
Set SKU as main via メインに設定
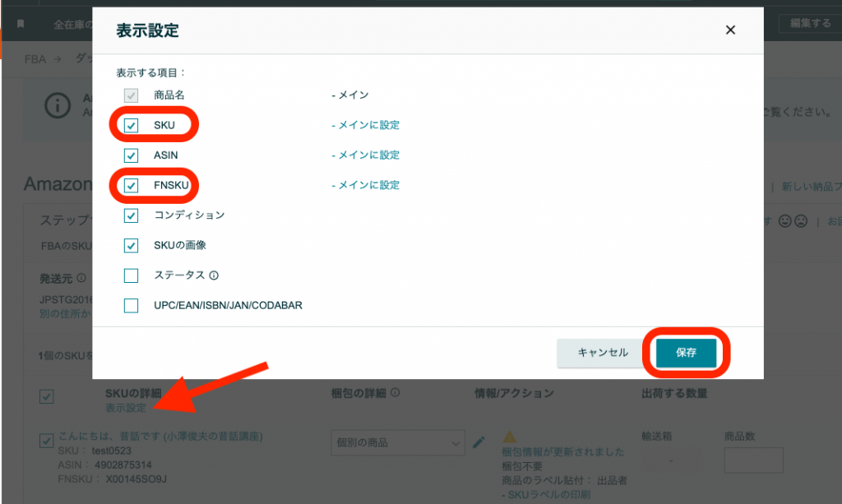coord(368,125)
